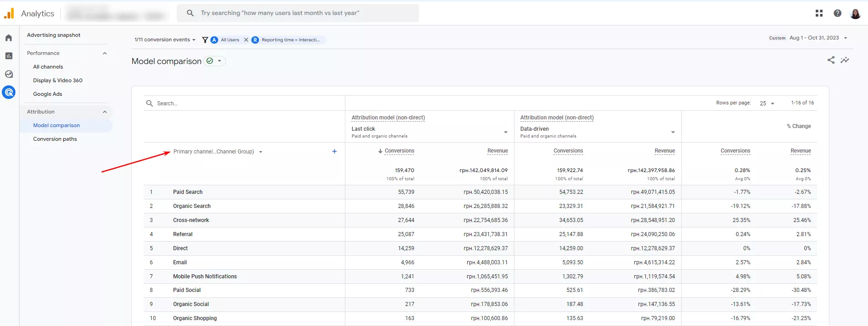
Task: Collapse the Attribution section
Action: point(105,112)
